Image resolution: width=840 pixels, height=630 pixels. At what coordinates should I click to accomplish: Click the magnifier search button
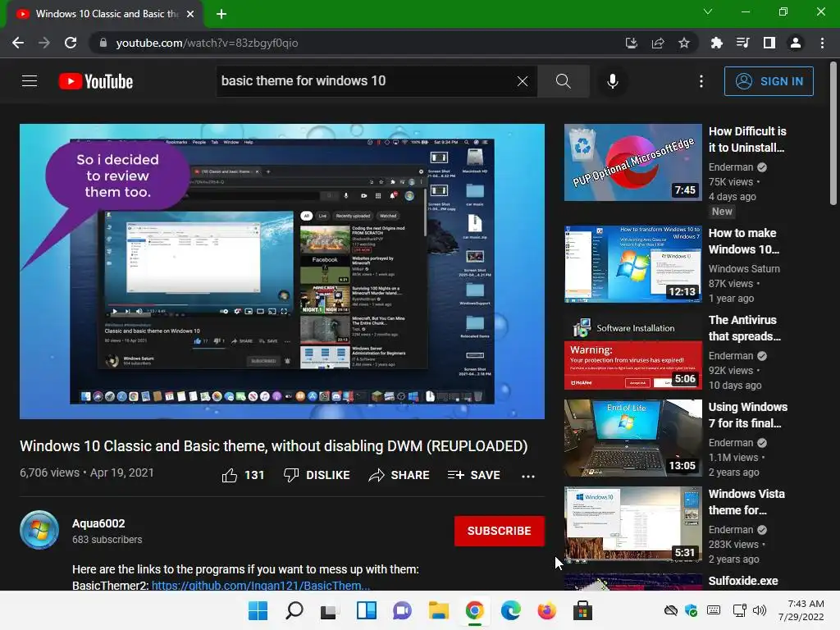563,81
